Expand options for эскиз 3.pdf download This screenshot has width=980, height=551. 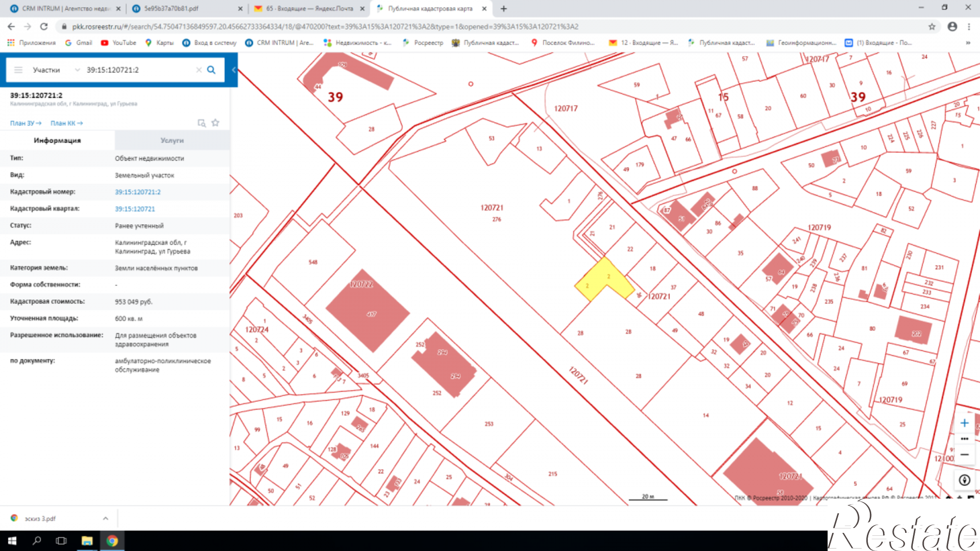(x=105, y=518)
